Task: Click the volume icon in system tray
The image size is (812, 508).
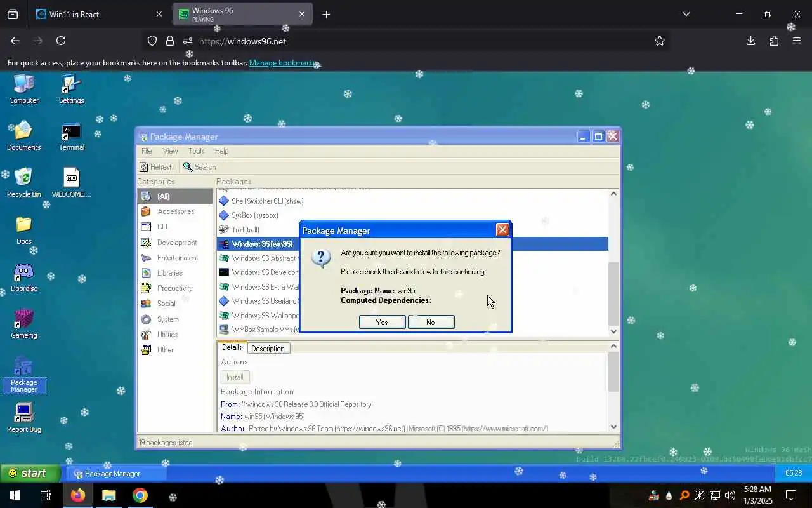Action: coord(730,495)
